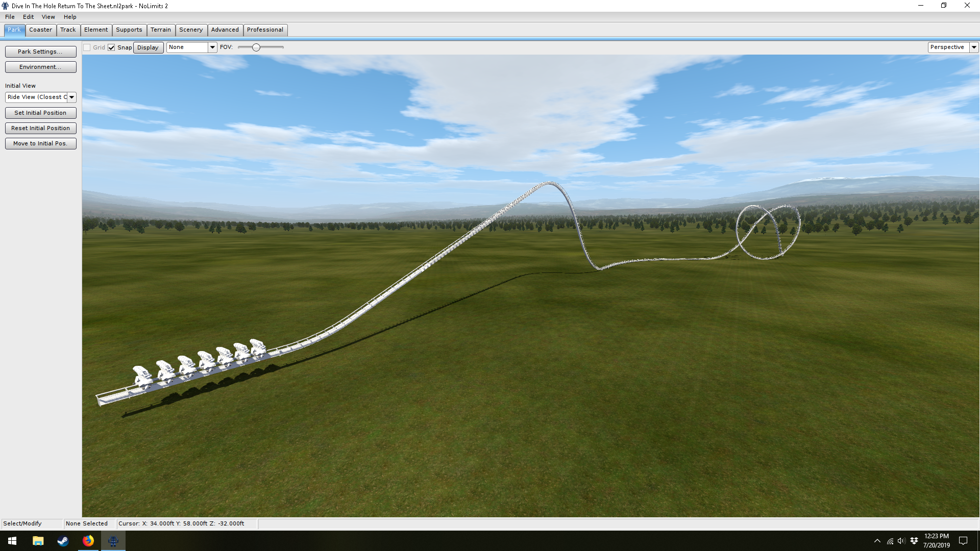The height and width of the screenshot is (551, 980).
Task: Open the notification center icon
Action: tap(963, 541)
